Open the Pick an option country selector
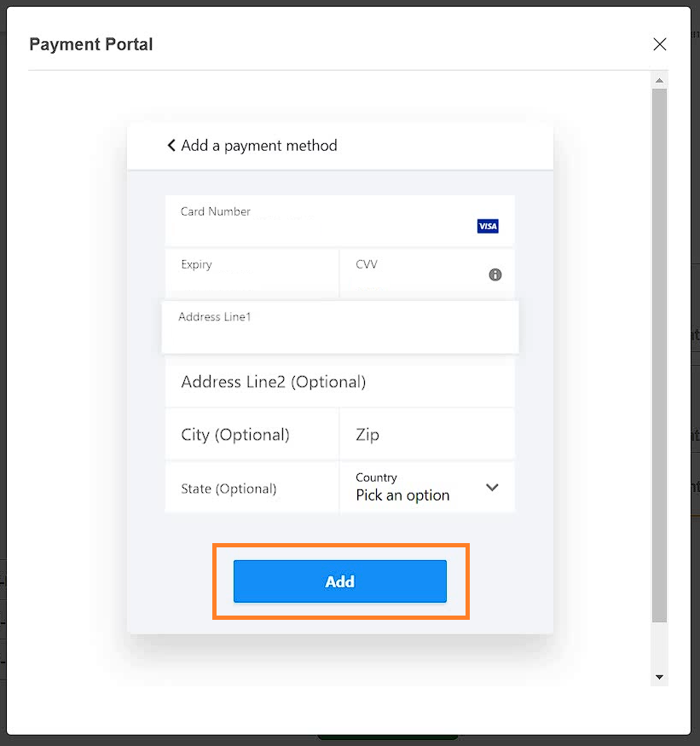 427,487
